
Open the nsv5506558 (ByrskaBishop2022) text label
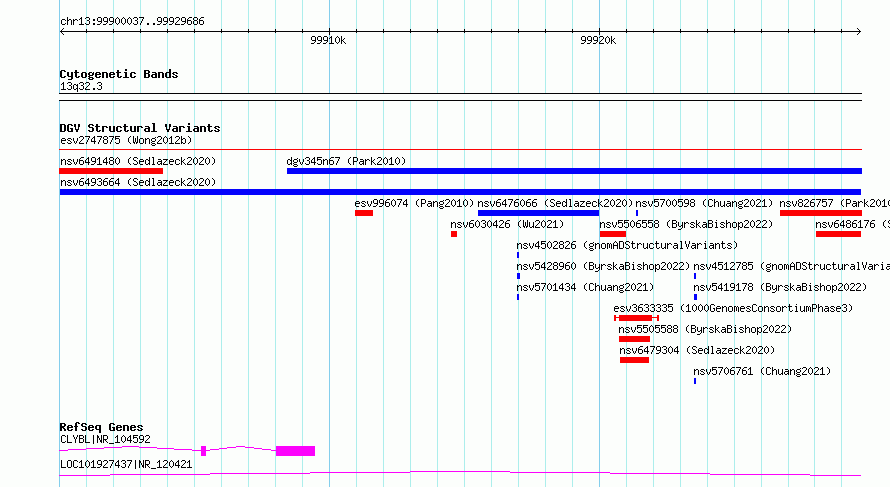[686, 224]
